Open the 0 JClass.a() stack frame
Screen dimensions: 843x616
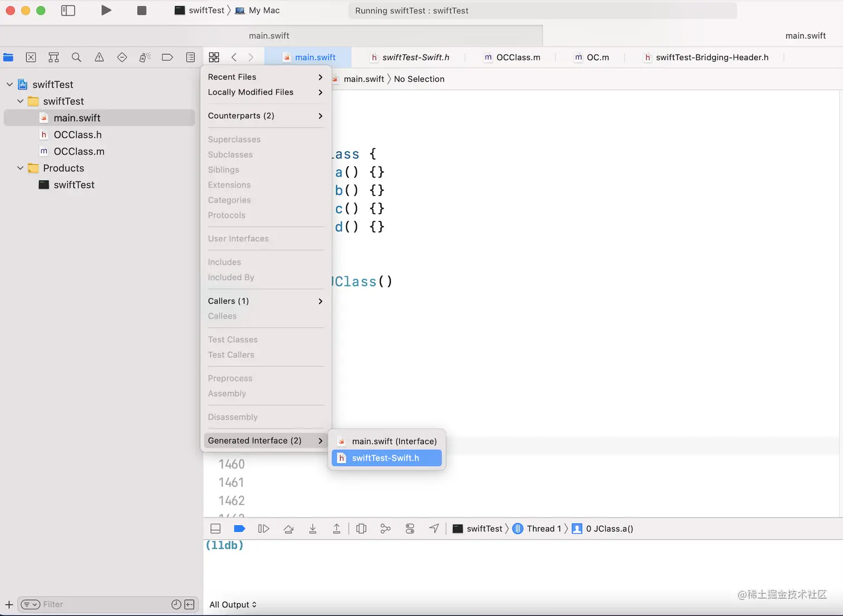point(602,528)
